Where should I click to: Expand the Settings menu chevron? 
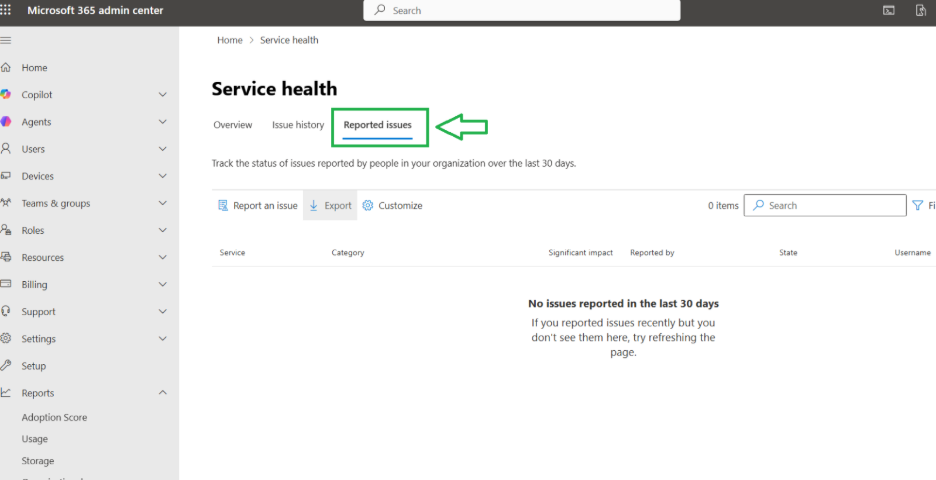[x=162, y=339]
